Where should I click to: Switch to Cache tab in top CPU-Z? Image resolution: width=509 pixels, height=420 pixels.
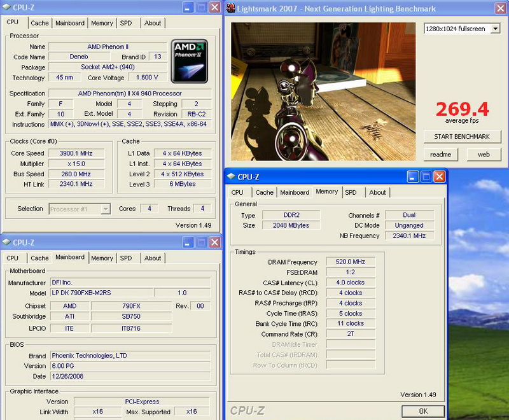pyautogui.click(x=39, y=23)
